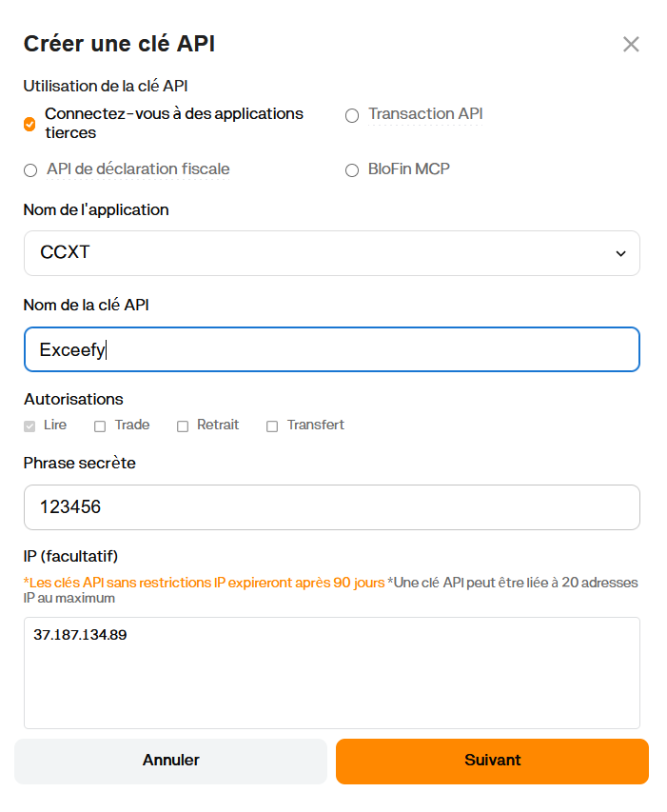Tick the Transfert permission checkbox
The width and height of the screenshot is (667, 812).
click(x=272, y=426)
